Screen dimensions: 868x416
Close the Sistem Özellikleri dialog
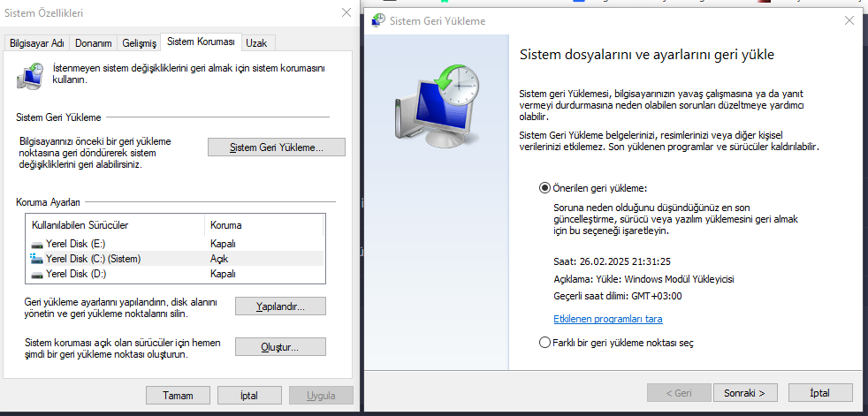pyautogui.click(x=346, y=12)
